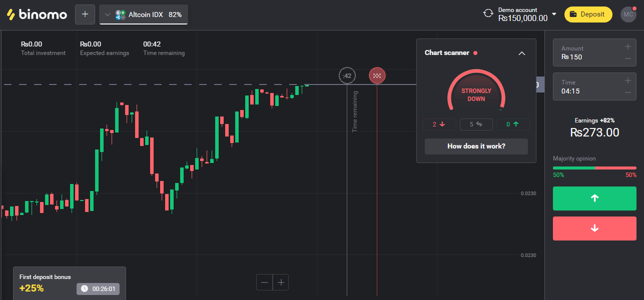The height and width of the screenshot is (300, 644).
Task: Expand the Demo account dropdown arrow
Action: (x=554, y=13)
